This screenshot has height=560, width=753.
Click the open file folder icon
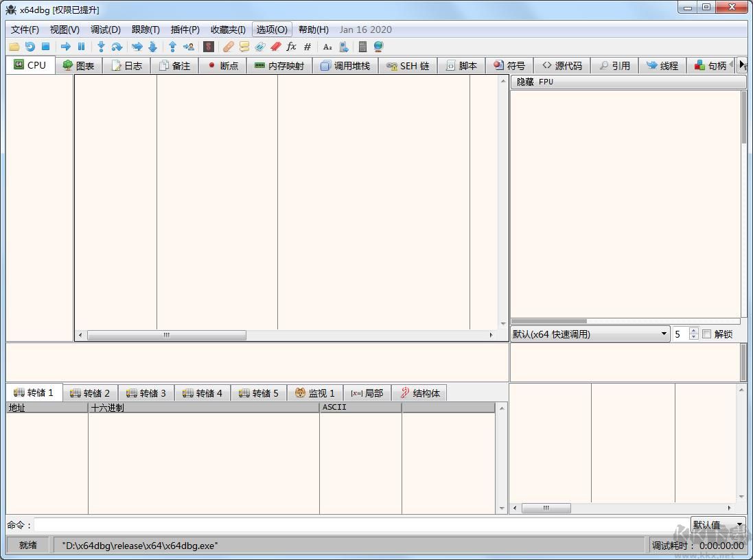point(14,47)
